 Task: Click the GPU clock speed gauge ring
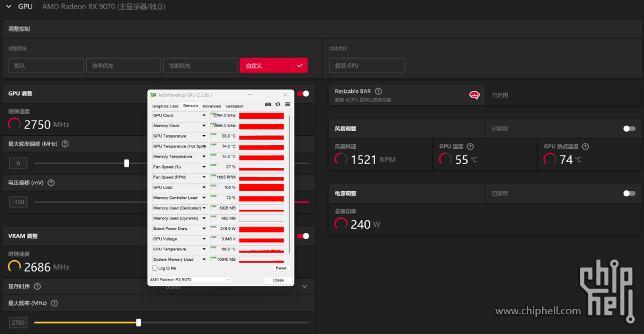(x=14, y=125)
